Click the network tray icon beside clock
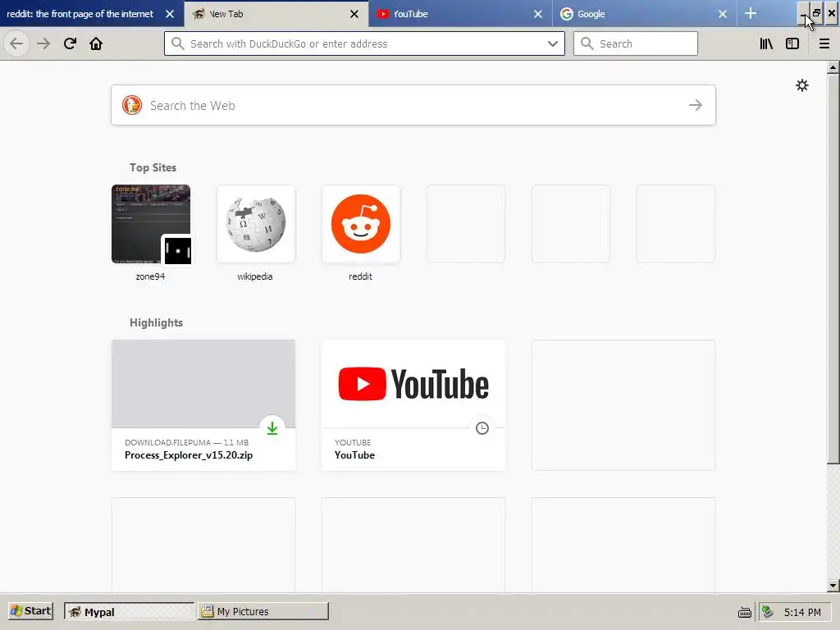This screenshot has width=840, height=630. 768,611
